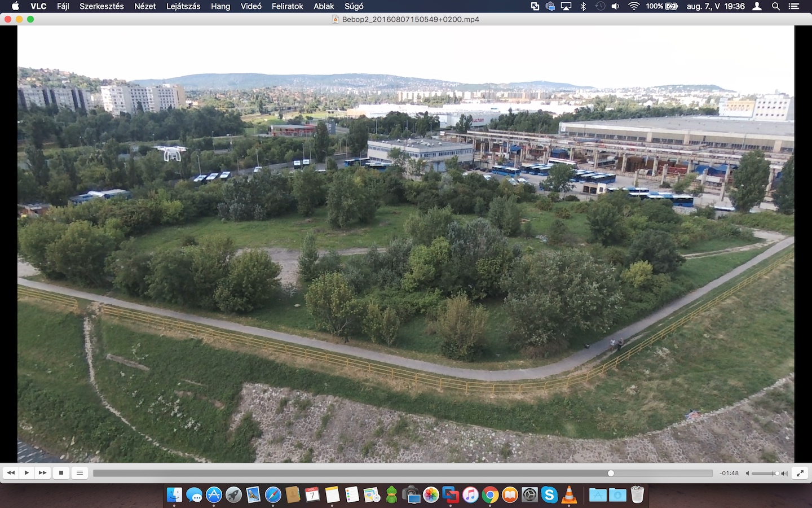Skip forward with the fast-forward button

coord(42,473)
